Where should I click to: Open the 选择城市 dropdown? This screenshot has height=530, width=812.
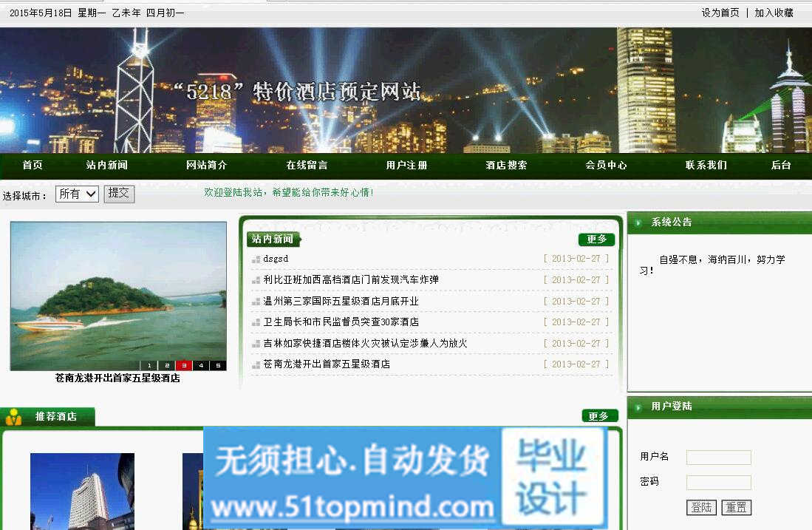(78, 194)
